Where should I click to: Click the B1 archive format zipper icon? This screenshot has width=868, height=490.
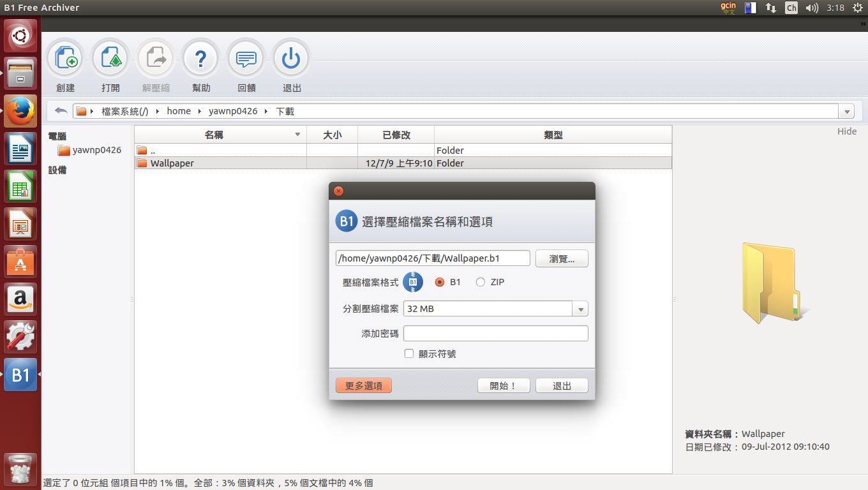[x=413, y=282]
